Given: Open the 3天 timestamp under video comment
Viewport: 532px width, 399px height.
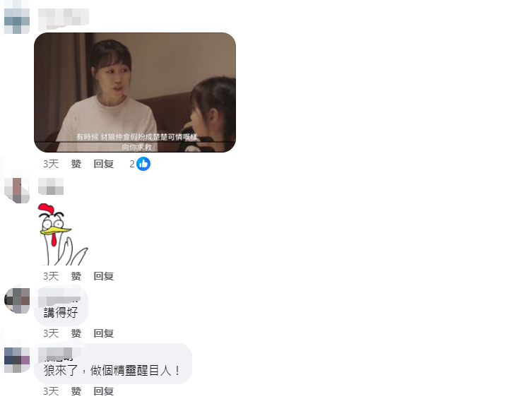Looking at the screenshot, I should [x=51, y=164].
